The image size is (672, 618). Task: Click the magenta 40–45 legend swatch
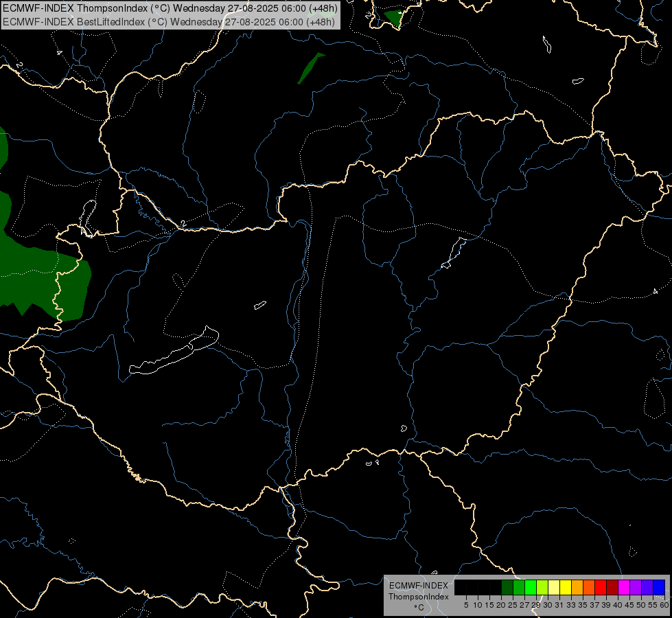pos(623,587)
